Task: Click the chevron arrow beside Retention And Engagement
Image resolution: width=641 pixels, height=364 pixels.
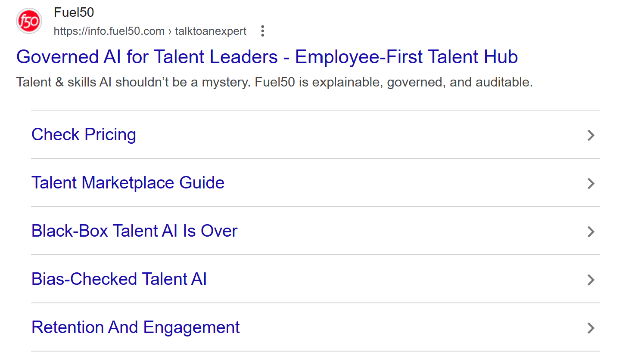Action: (591, 328)
